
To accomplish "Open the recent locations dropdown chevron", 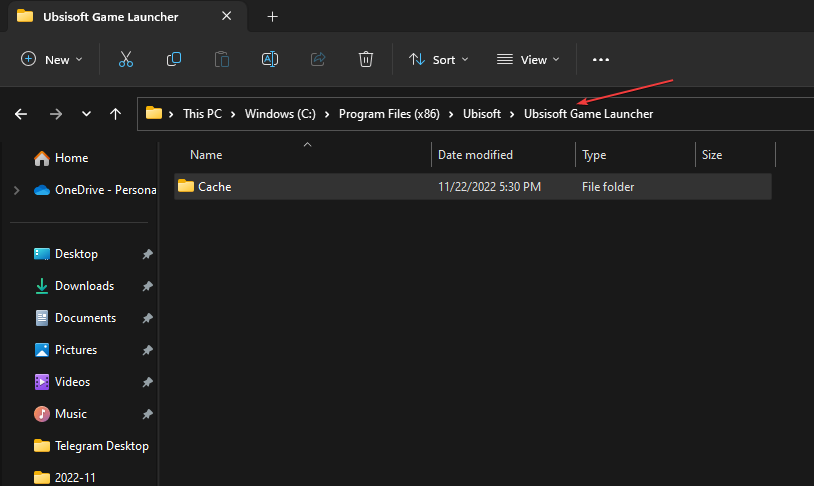I will pyautogui.click(x=86, y=114).
